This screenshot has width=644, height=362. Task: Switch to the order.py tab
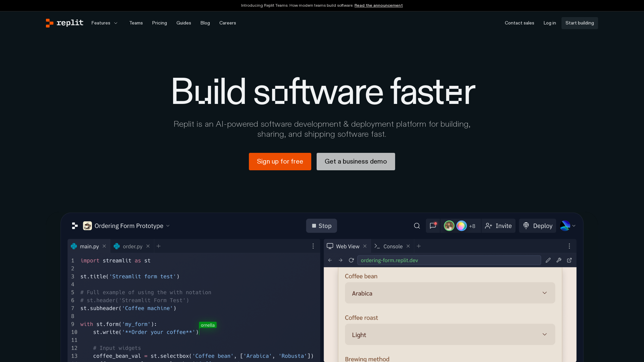pyautogui.click(x=132, y=246)
